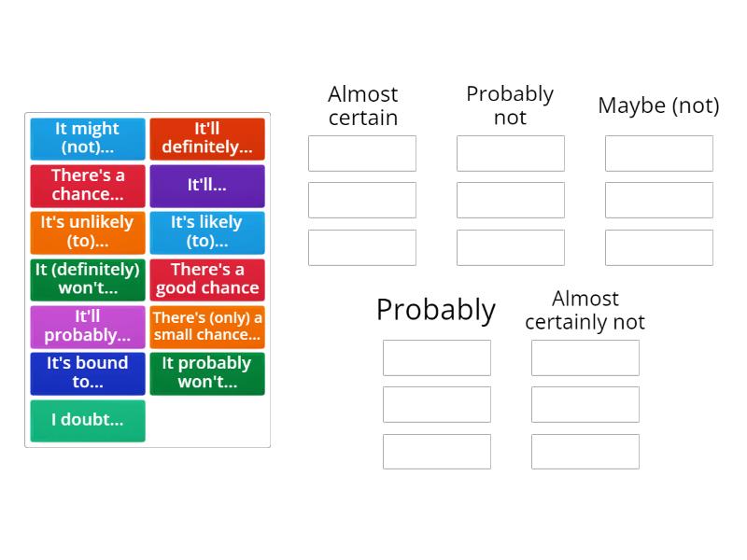747x560 pixels.
Task: Choose the "It's likely (to)..." tile
Action: coord(207,232)
